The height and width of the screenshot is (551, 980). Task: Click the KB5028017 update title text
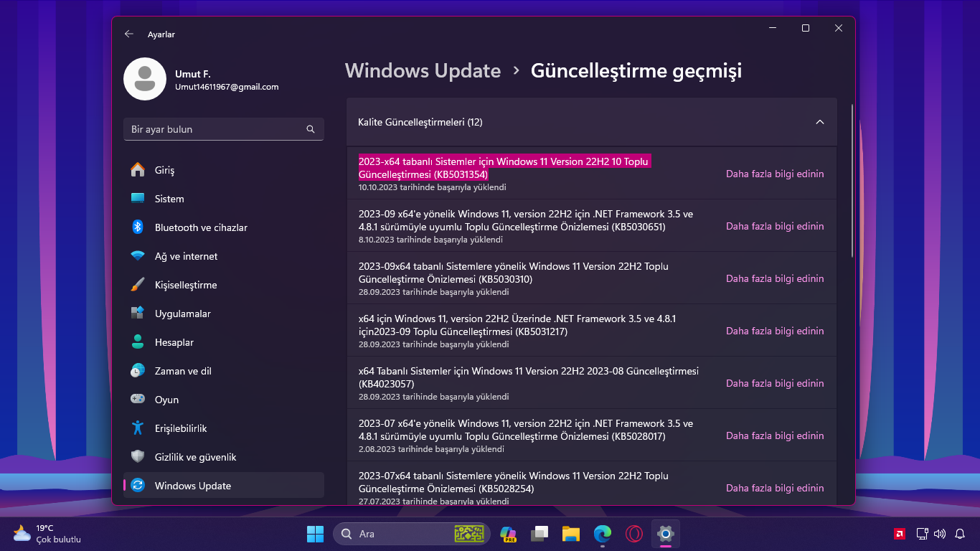click(526, 430)
